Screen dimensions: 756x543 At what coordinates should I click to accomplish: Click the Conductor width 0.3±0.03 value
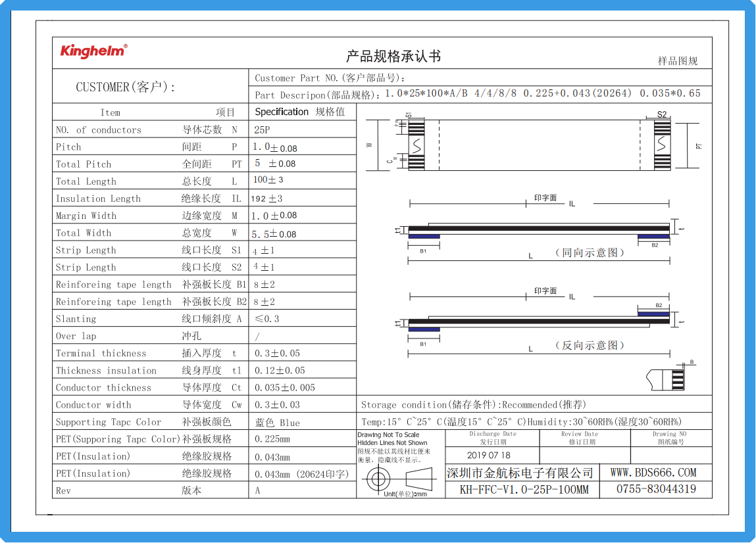(x=277, y=405)
